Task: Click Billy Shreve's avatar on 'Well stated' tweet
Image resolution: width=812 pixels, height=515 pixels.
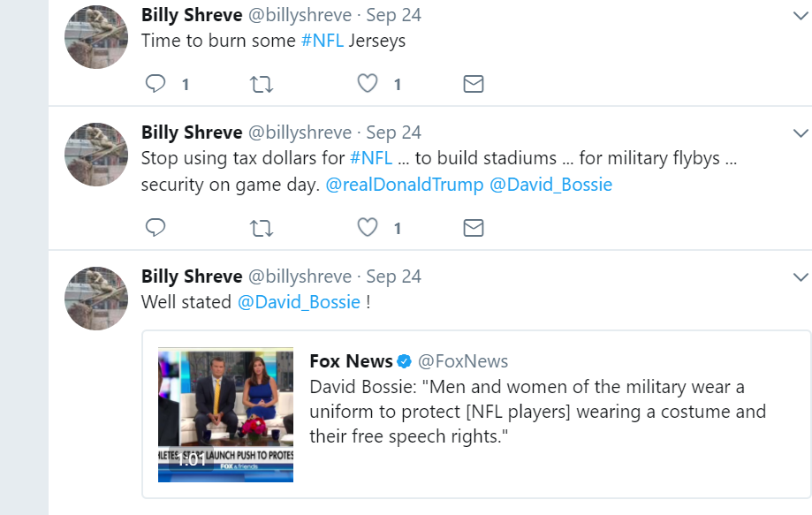Action: click(97, 298)
